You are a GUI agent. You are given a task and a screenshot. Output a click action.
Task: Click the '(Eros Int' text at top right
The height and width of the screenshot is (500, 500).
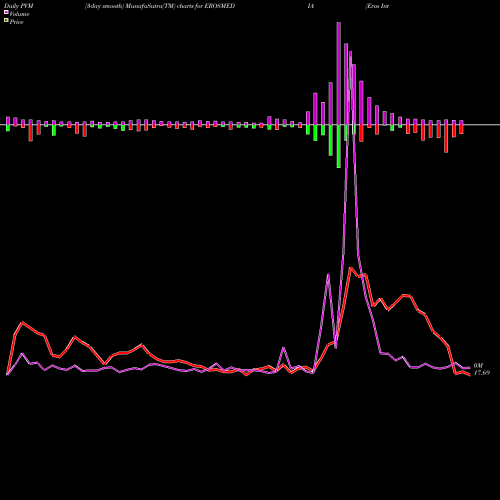[377, 6]
